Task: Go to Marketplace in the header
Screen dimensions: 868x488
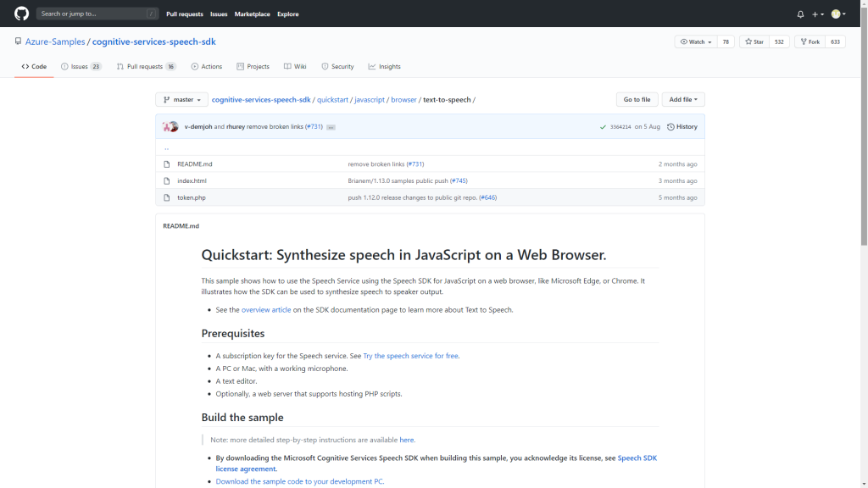Action: pos(252,14)
